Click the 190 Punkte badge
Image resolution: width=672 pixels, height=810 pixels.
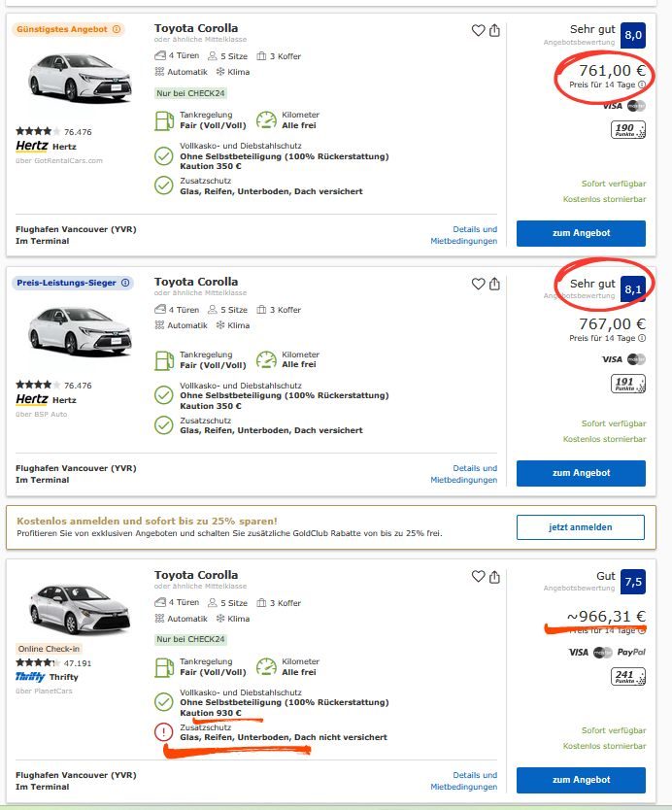[x=628, y=130]
